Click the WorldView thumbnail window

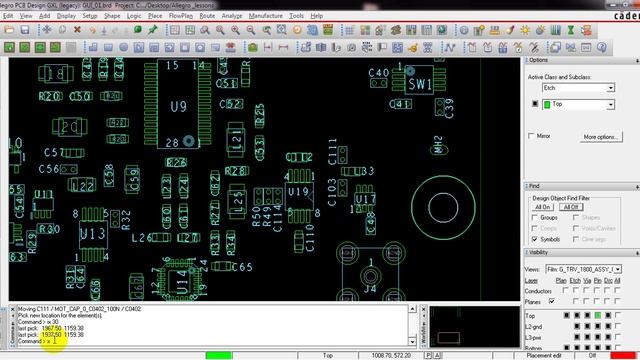pos(474,327)
